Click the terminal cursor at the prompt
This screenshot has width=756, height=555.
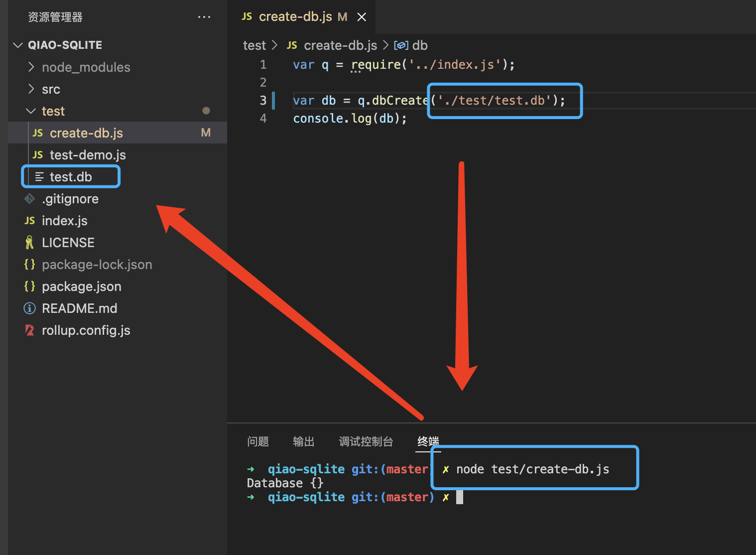pyautogui.click(x=460, y=497)
